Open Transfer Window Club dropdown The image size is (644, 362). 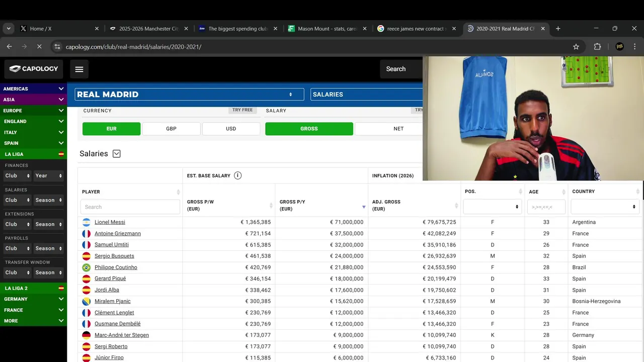[17, 273]
